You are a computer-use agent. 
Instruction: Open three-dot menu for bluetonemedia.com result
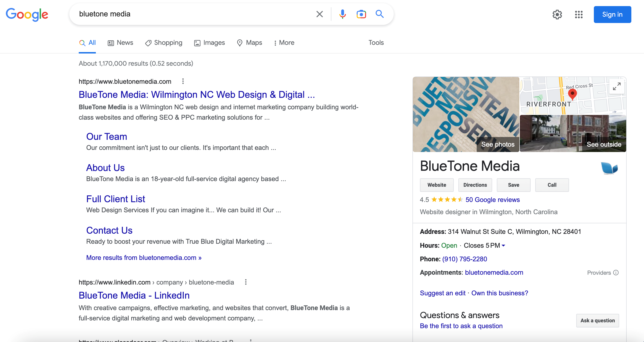(x=183, y=81)
